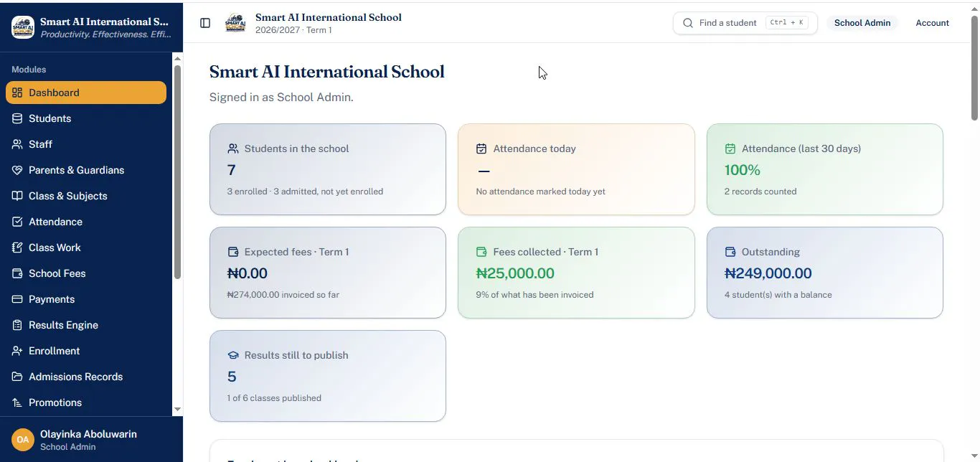Toggle the sidebar panel icon in header

(x=205, y=23)
